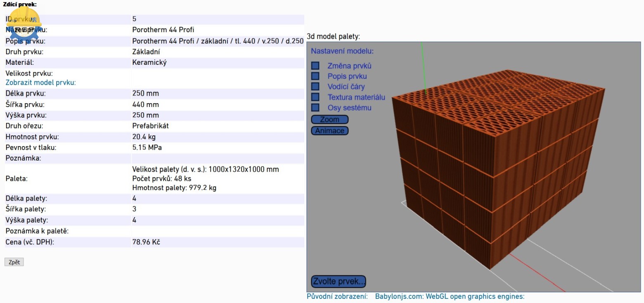Click the 78.96 Kč price value
The height and width of the screenshot is (303, 644).
point(146,242)
